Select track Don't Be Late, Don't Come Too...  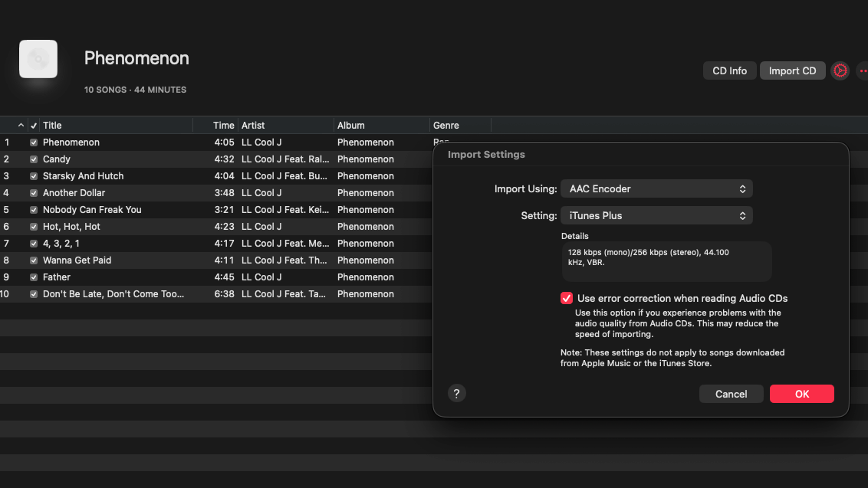click(x=113, y=294)
